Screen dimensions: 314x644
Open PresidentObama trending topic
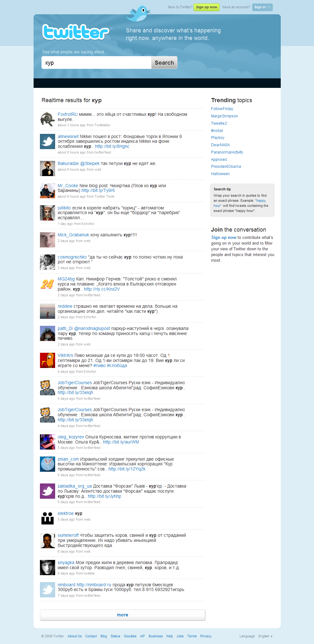coord(226,167)
